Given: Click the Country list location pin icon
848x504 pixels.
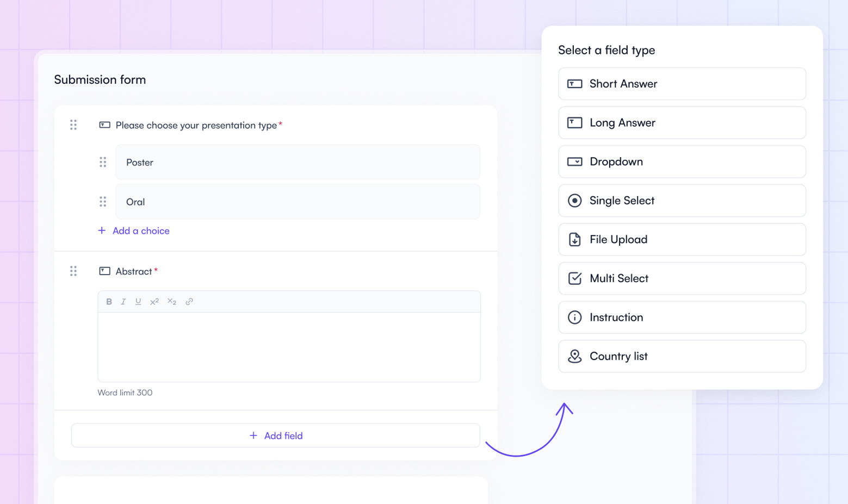Looking at the screenshot, I should click(574, 356).
